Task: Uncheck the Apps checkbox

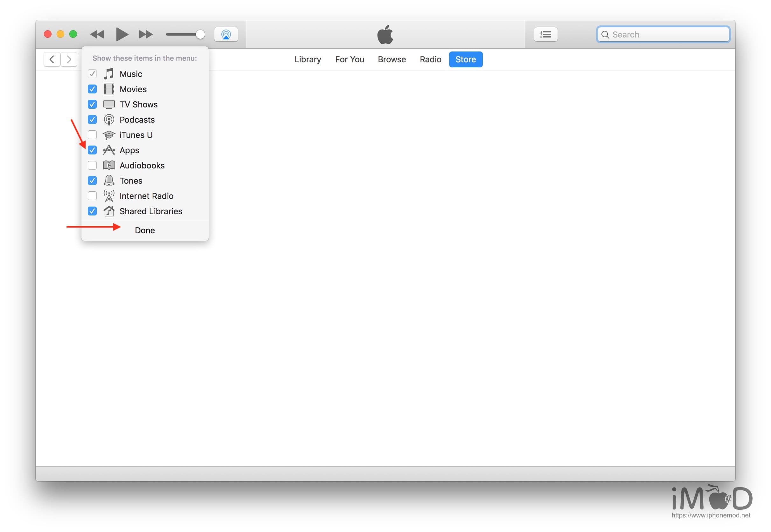Action: pos(92,150)
